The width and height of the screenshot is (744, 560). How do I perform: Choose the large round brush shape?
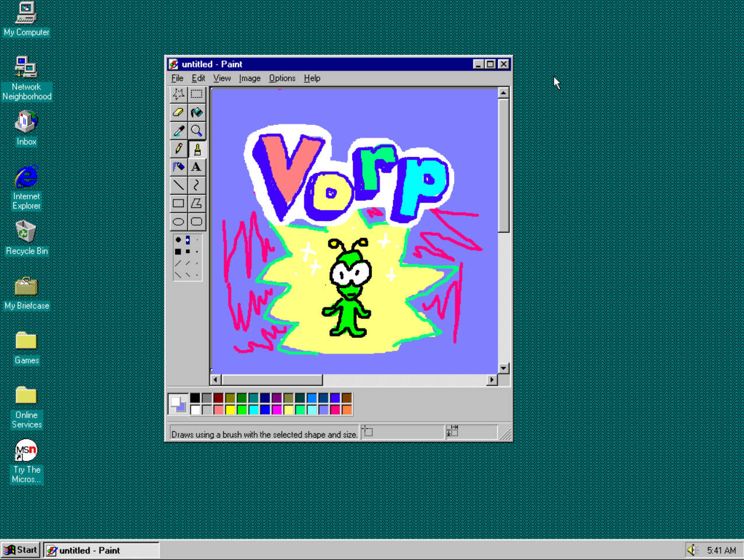click(x=178, y=240)
